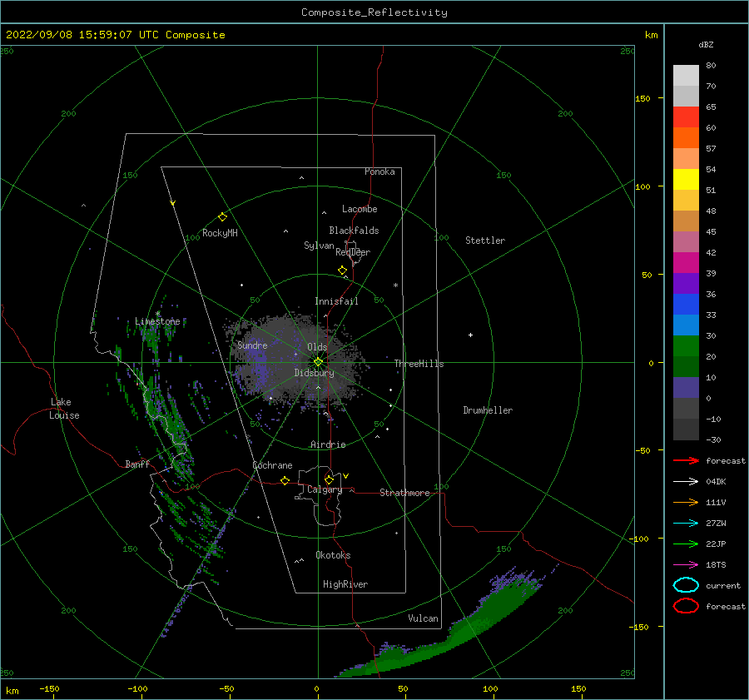Click the Olds label near radar center
Screen dimensions: 749x700
coord(317,347)
